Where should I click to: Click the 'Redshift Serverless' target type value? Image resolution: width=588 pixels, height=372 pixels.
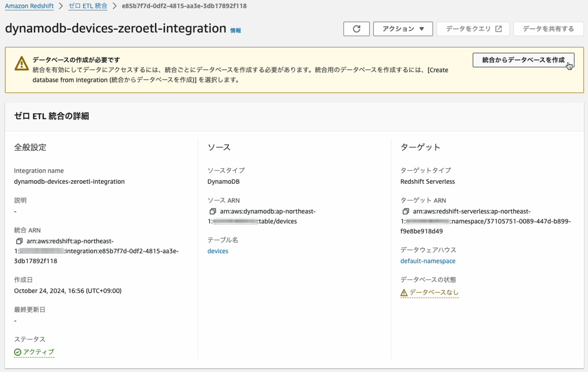coord(427,181)
